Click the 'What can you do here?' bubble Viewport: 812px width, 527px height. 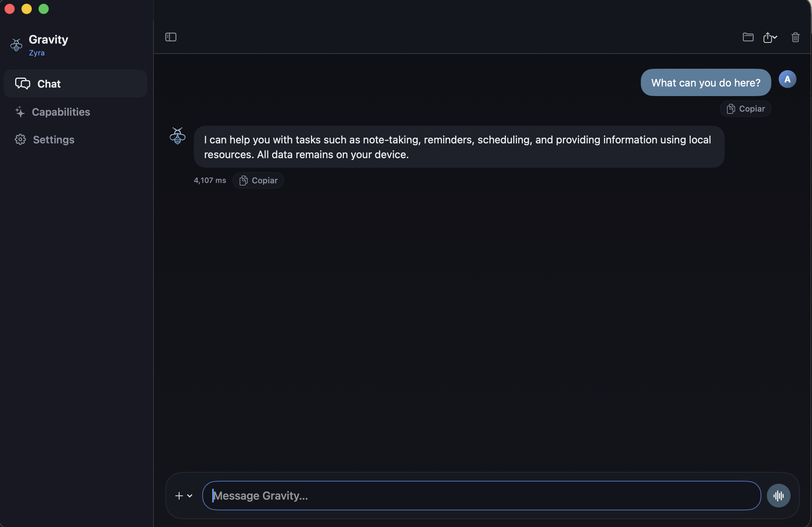coord(706,82)
